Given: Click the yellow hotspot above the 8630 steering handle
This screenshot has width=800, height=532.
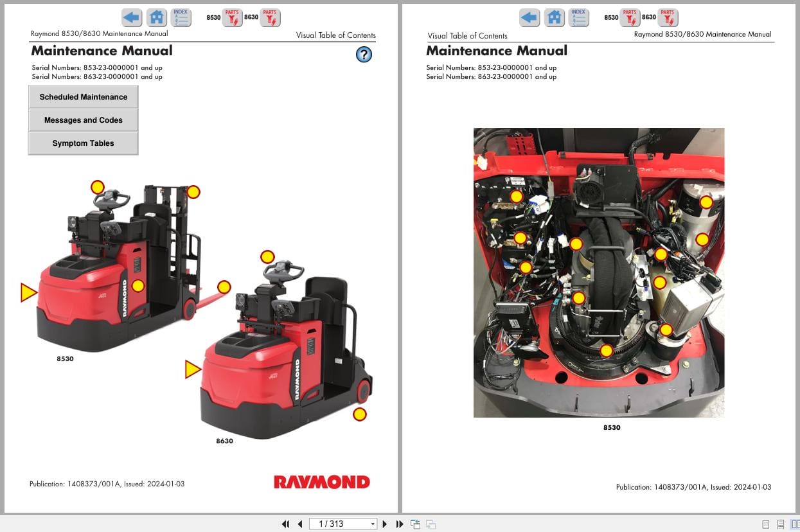Looking at the screenshot, I should point(267,257).
